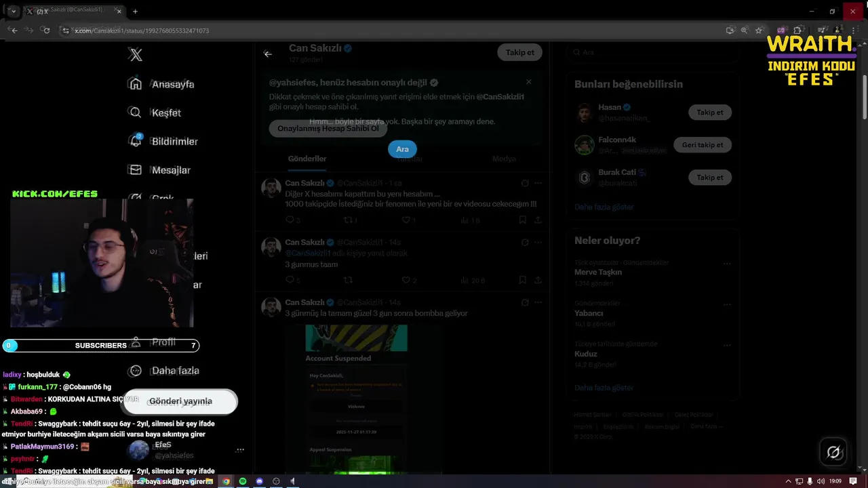
Task: Click Daha fazla göster under trends
Action: (x=604, y=388)
